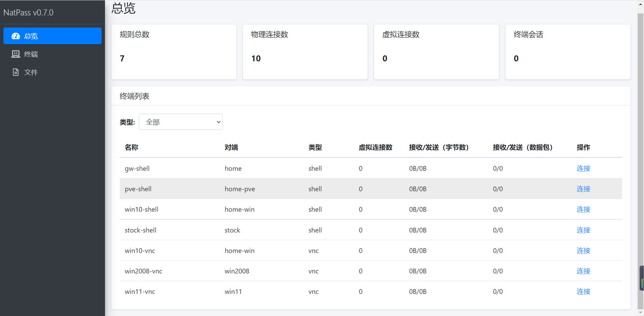This screenshot has width=644, height=316.
Task: Open the 类型 filter dropdown showing 全部
Action: [181, 122]
